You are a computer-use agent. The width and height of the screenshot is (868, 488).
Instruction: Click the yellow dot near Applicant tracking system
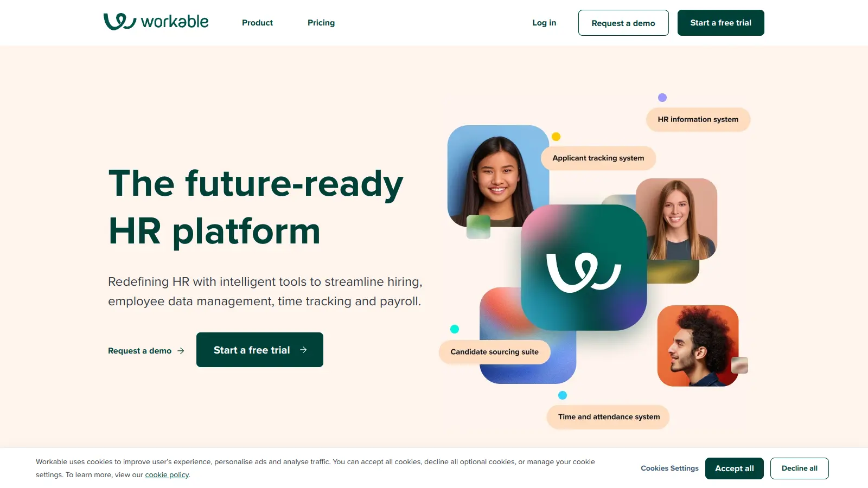tap(556, 137)
